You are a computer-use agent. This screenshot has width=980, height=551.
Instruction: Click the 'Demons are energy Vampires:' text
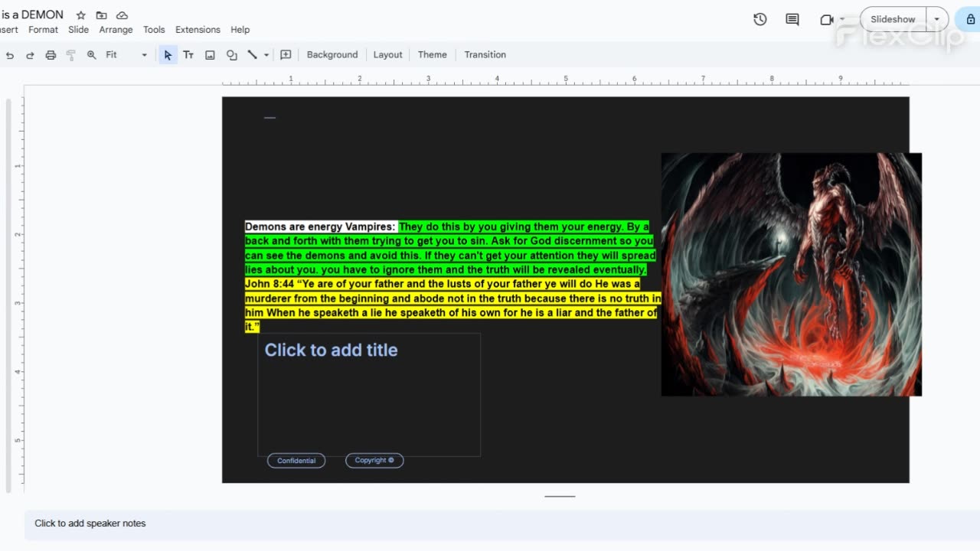(320, 227)
